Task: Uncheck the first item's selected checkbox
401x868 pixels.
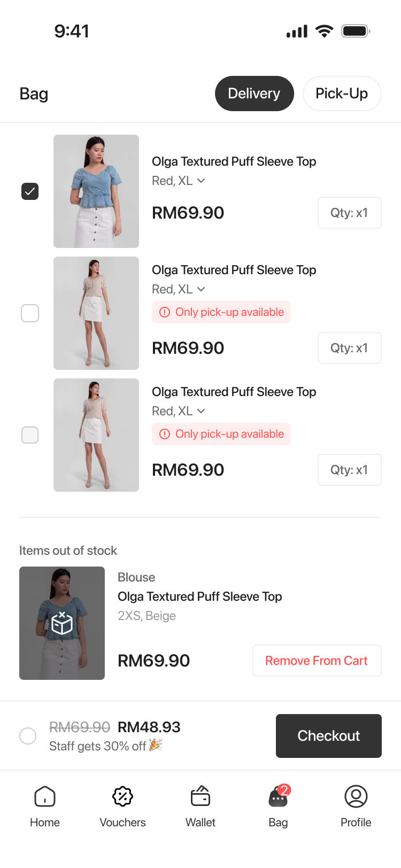Action: [30, 191]
